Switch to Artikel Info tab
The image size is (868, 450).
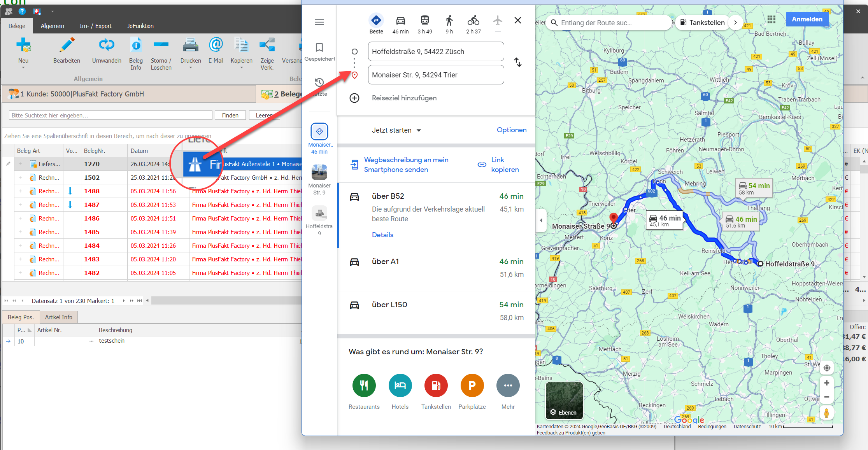point(59,317)
